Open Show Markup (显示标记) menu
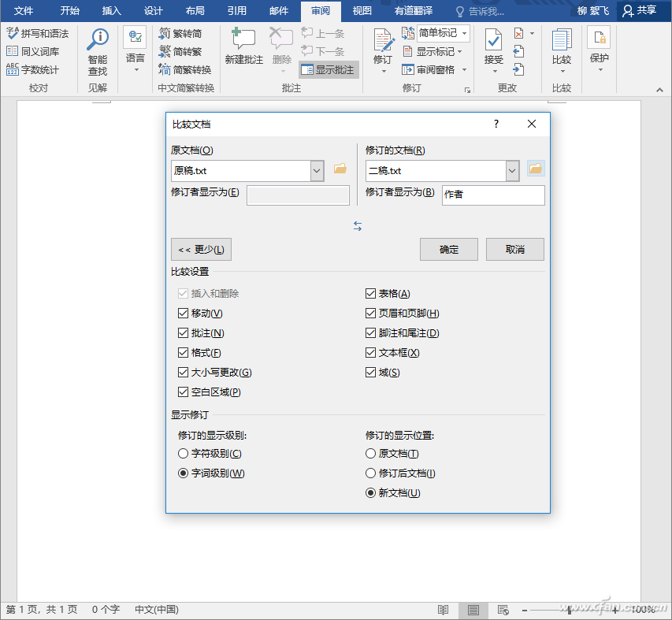Viewport: 672px width, 620px height. pos(433,51)
